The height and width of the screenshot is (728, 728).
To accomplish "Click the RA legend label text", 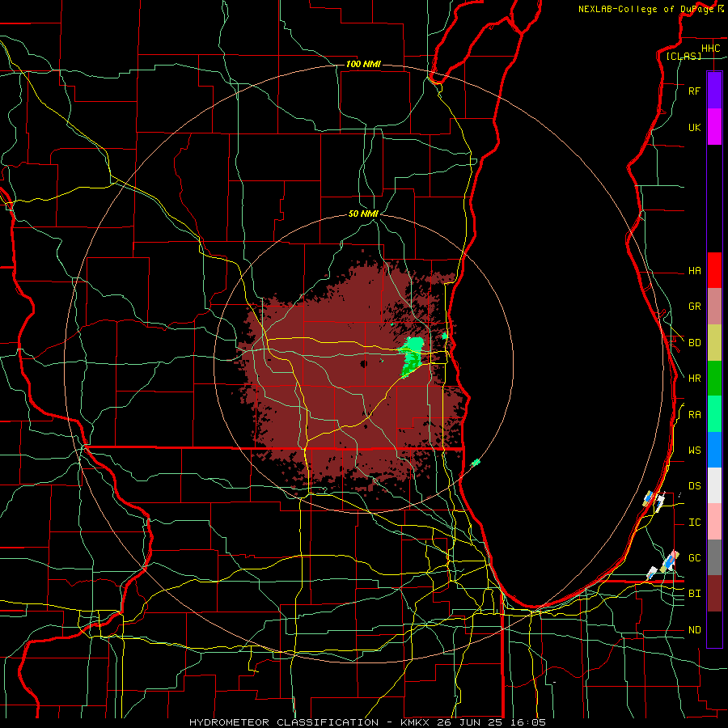I will pos(694,415).
